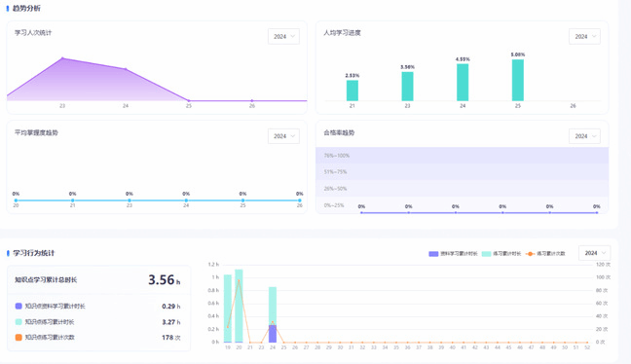Toggle the 练习累计次数 orange legend series

545,253
